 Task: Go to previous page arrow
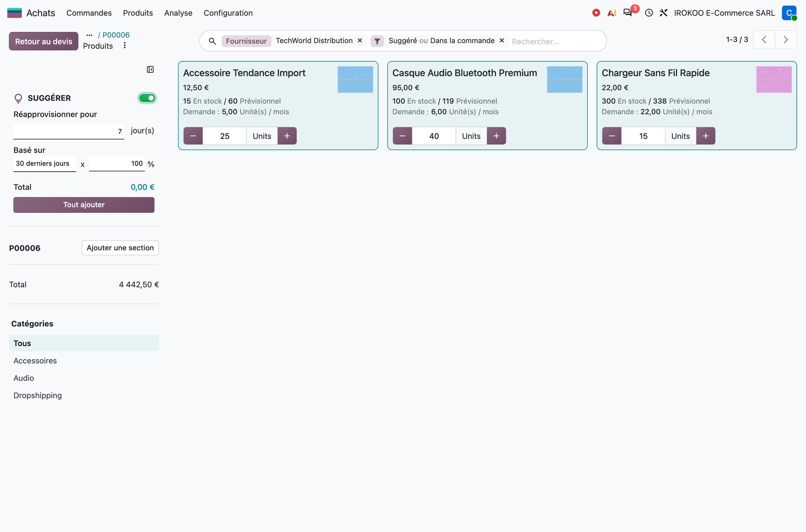tap(764, 39)
